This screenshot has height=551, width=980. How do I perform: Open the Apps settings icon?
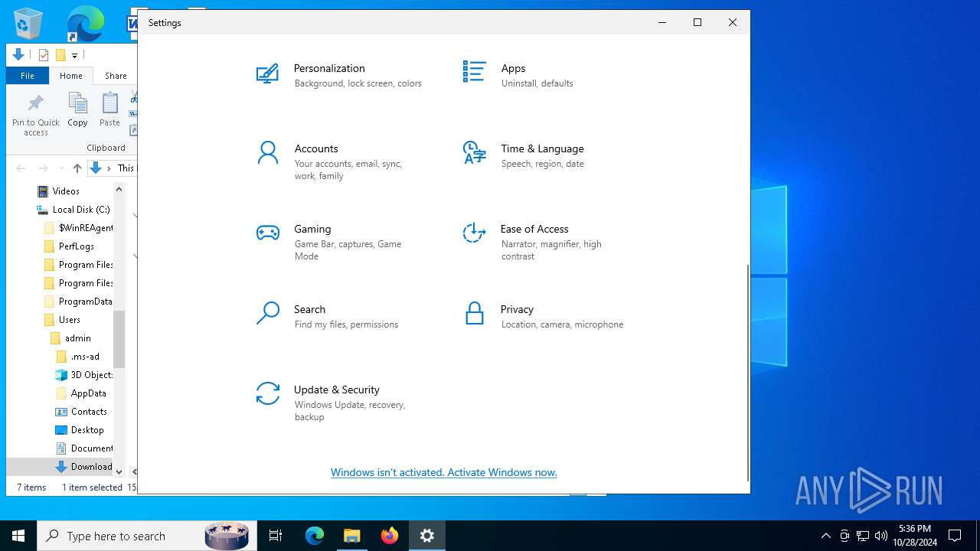tap(474, 72)
